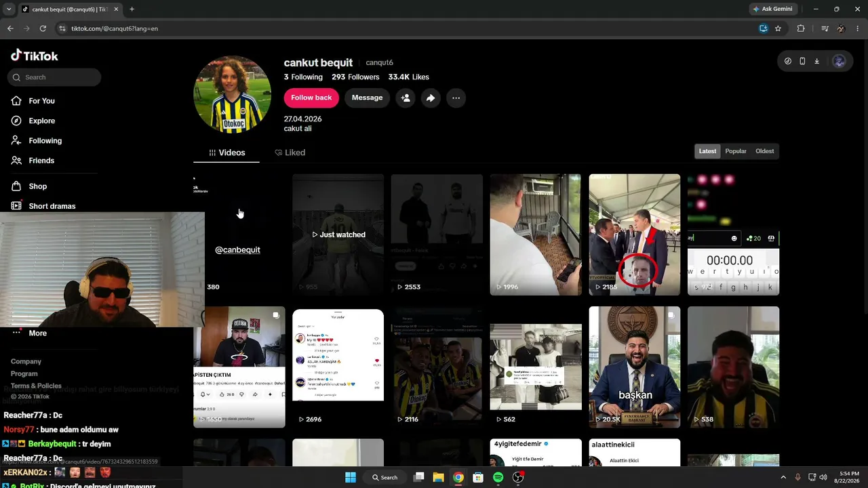Open the başkan video with 20.5K views
868x488 pixels.
pos(635,367)
